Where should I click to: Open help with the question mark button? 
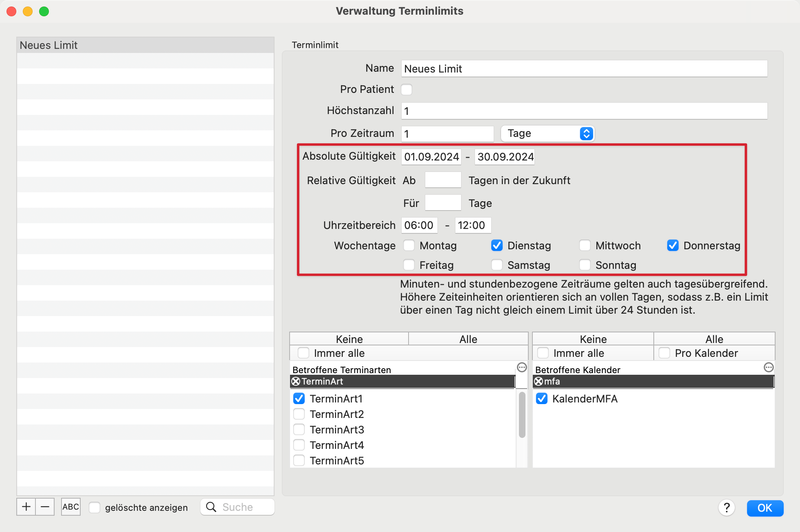pos(727,508)
